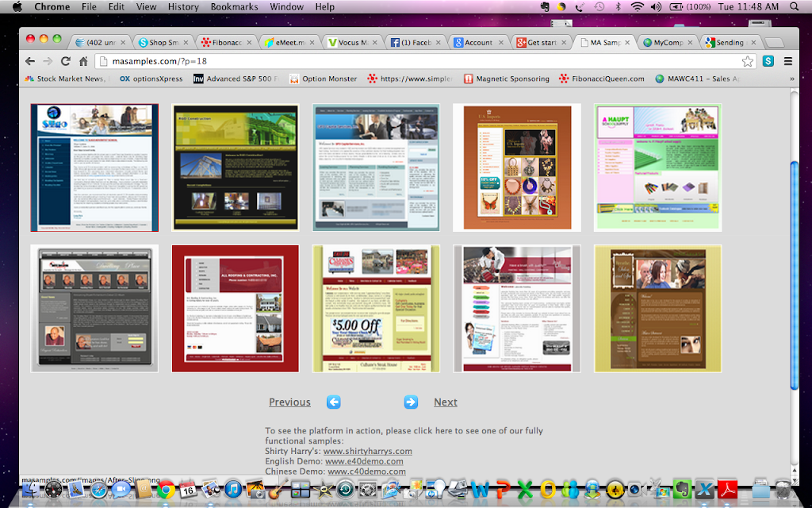Screen dimensions: 812x508
Task: Launch Safari compass from the dock
Action: click(99, 489)
